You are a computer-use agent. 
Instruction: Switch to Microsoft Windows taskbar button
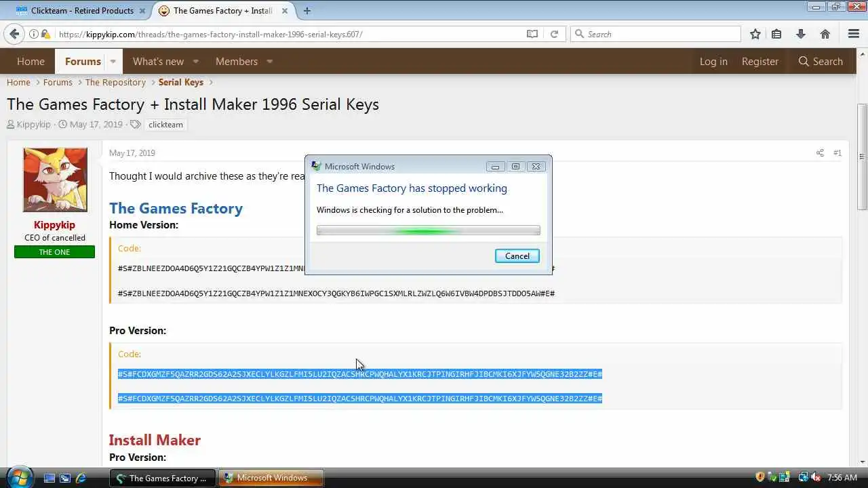pos(271,478)
